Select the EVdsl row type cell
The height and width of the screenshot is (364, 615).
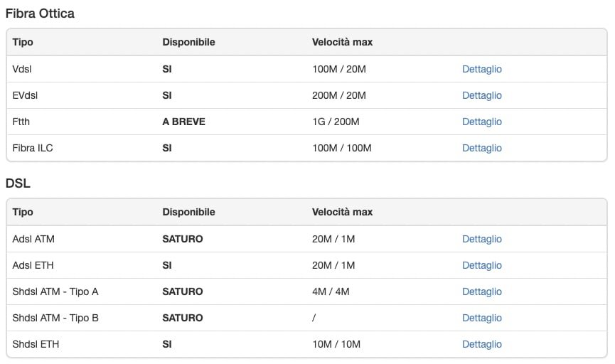(x=23, y=96)
